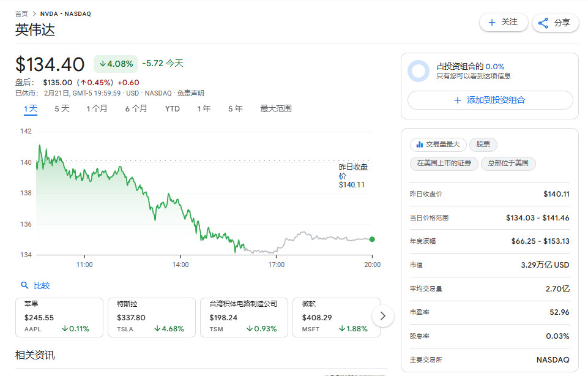Select the 1个月 time range tab
This screenshot has height=376, width=588.
click(x=97, y=109)
